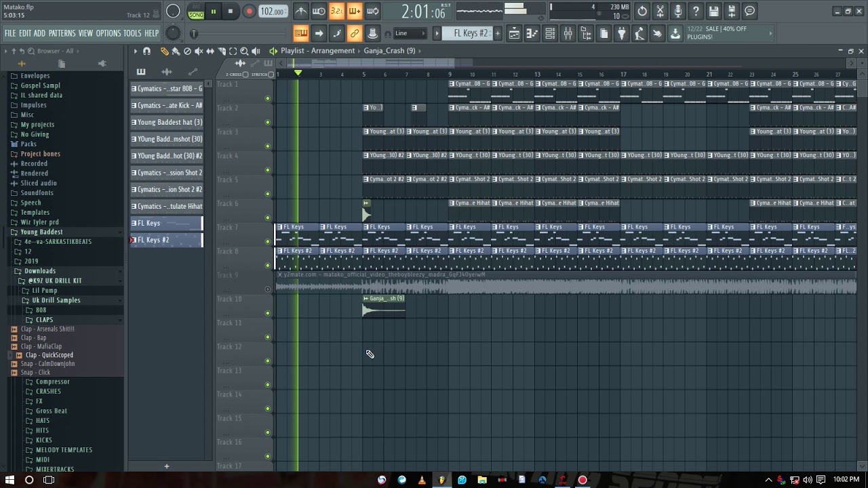
Task: Click the master volume knob
Action: click(173, 11)
